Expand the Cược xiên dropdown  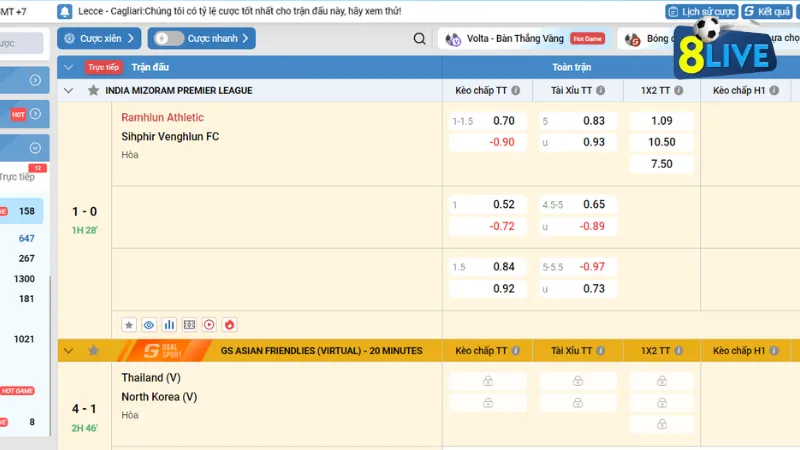[x=98, y=39]
